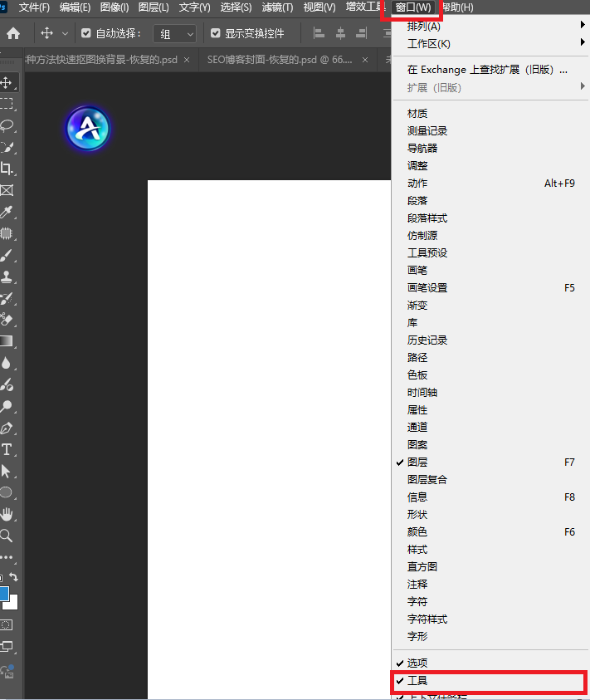Image resolution: width=590 pixels, height=700 pixels.
Task: Choose the Hand tool
Action: (x=7, y=515)
